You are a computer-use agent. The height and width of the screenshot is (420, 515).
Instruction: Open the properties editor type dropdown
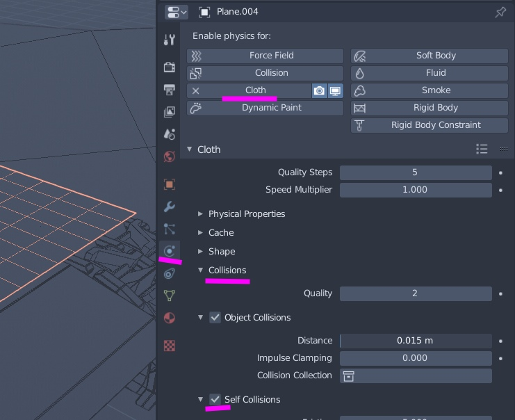point(177,12)
